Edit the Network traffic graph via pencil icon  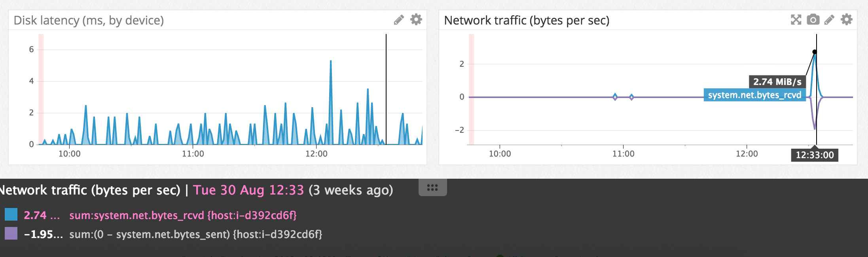[829, 19]
